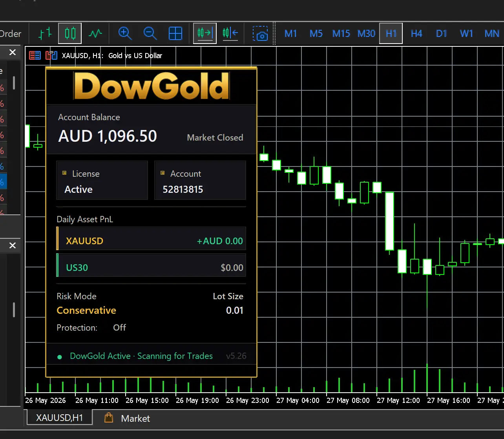504x439 pixels.
Task: Toggle chart auto-scroll to latest bar
Action: click(205, 33)
